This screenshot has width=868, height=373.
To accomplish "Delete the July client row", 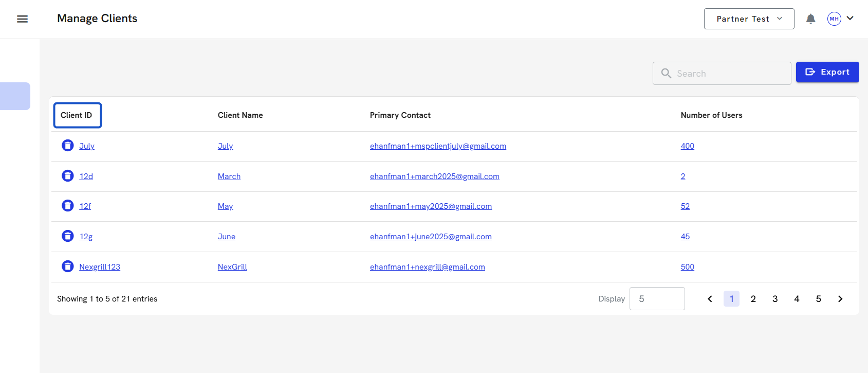I will 68,146.
